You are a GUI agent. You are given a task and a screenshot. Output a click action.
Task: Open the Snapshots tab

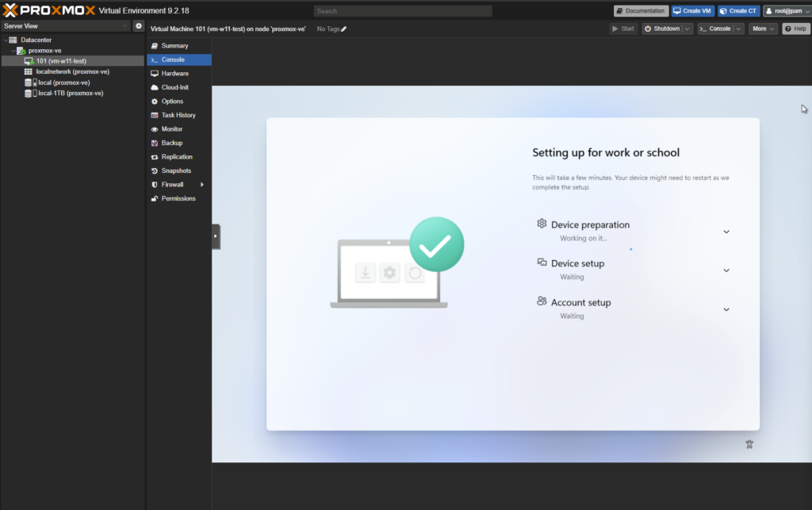[x=178, y=171]
